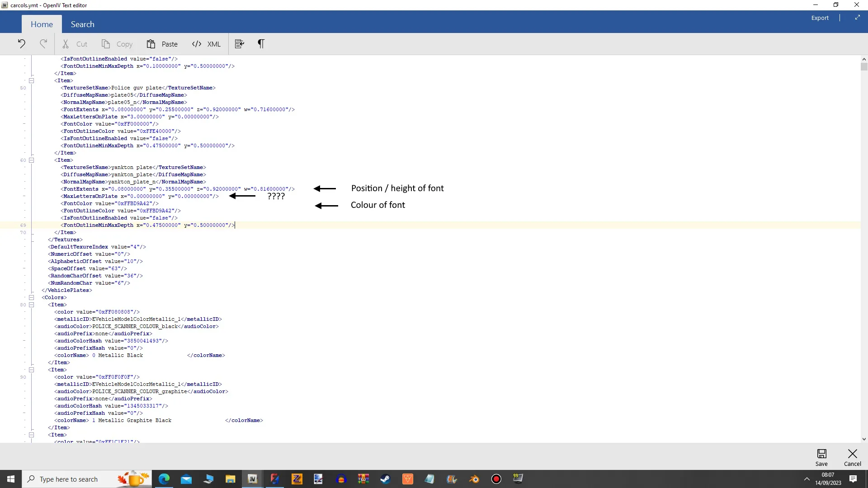The height and width of the screenshot is (488, 868).
Task: Collapse the Item fold at line 60
Action: tap(32, 160)
